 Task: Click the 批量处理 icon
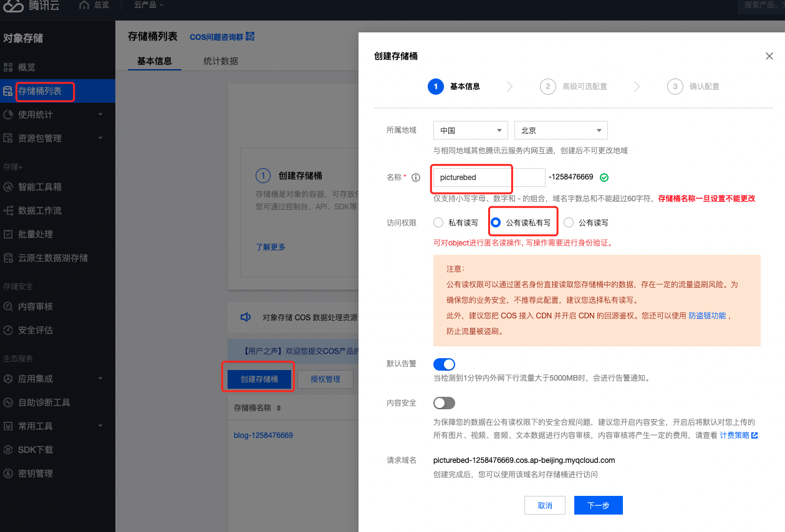tap(8, 234)
